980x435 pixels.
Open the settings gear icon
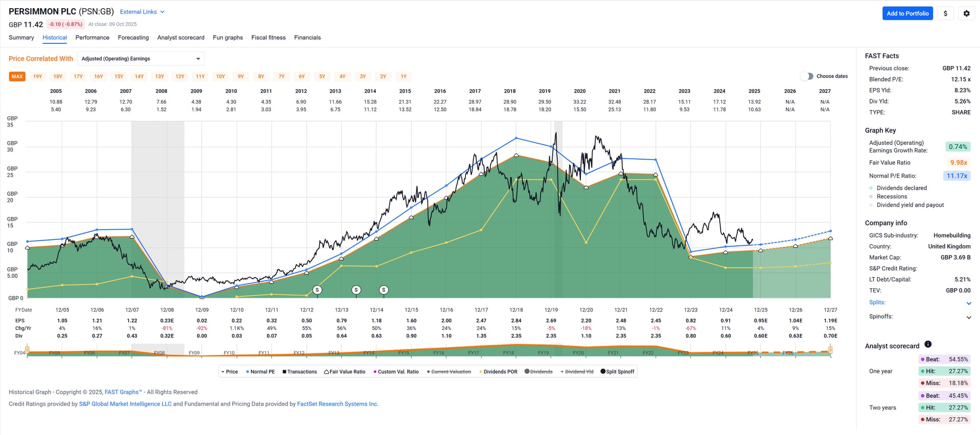966,13
